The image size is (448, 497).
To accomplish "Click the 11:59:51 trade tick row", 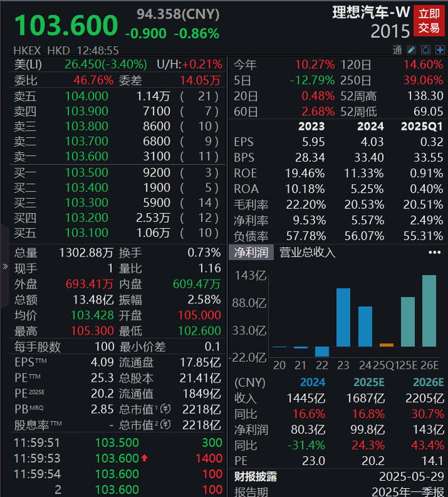I will coord(117,443).
